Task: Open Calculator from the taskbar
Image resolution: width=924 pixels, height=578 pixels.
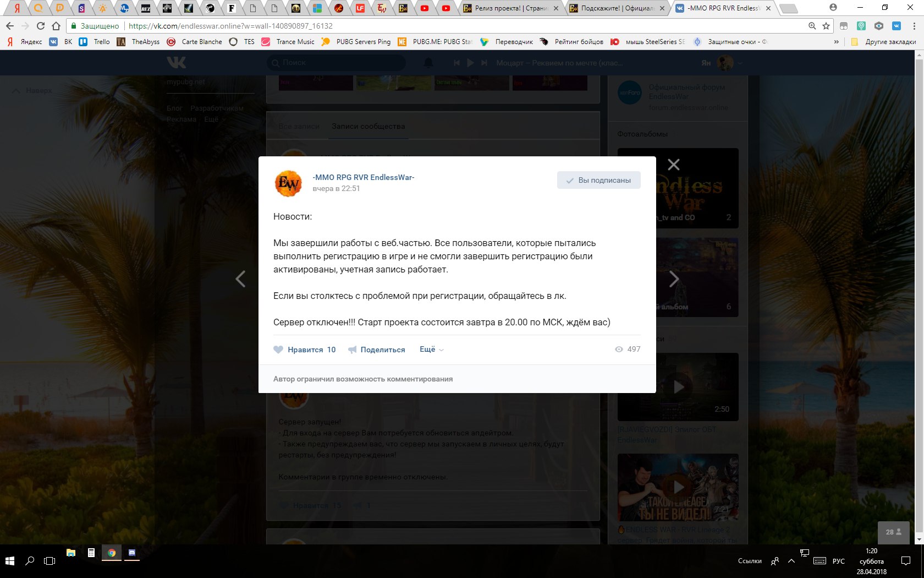Action: (x=91, y=553)
